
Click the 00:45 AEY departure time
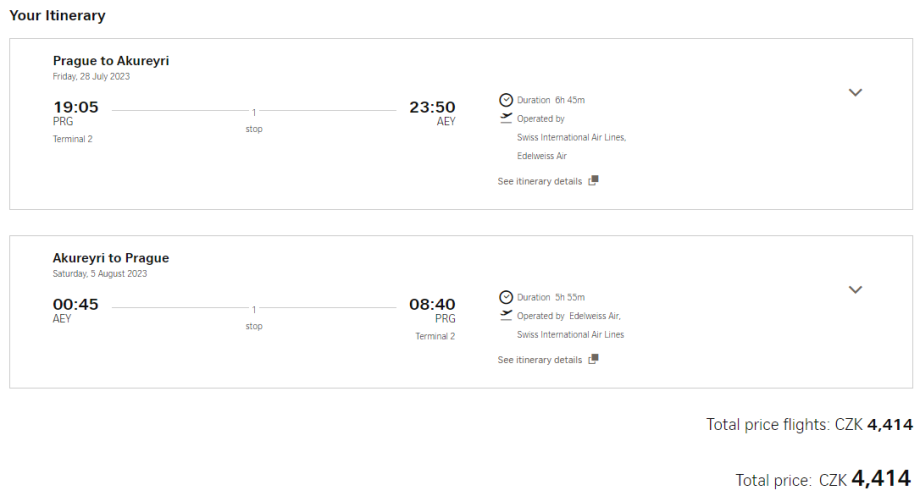click(x=76, y=305)
